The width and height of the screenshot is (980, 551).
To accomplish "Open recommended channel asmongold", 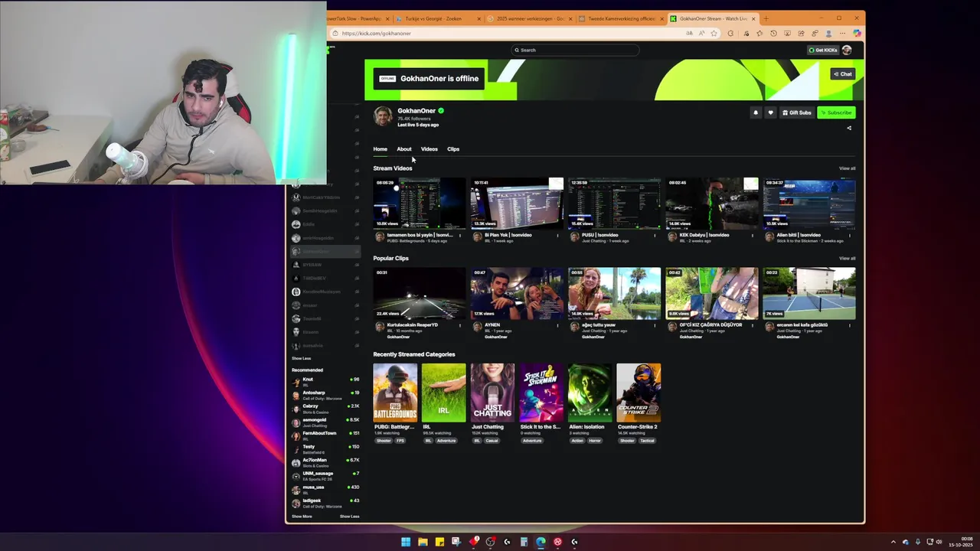I will pyautogui.click(x=325, y=421).
